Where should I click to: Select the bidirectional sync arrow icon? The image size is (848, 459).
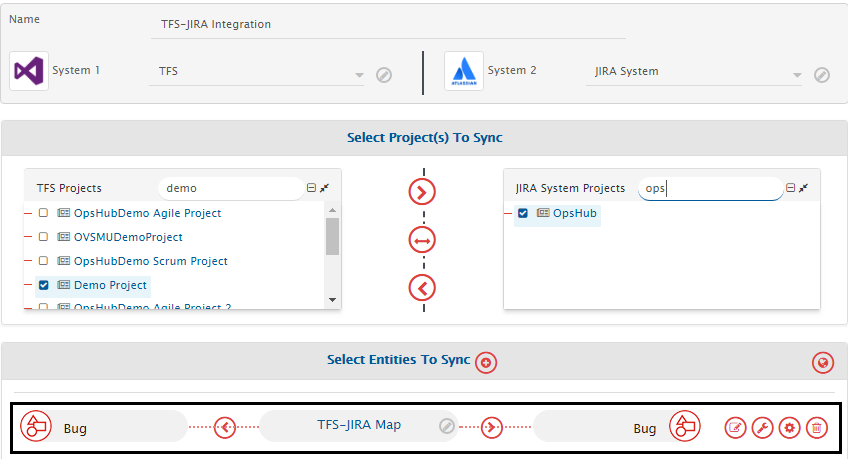423,240
